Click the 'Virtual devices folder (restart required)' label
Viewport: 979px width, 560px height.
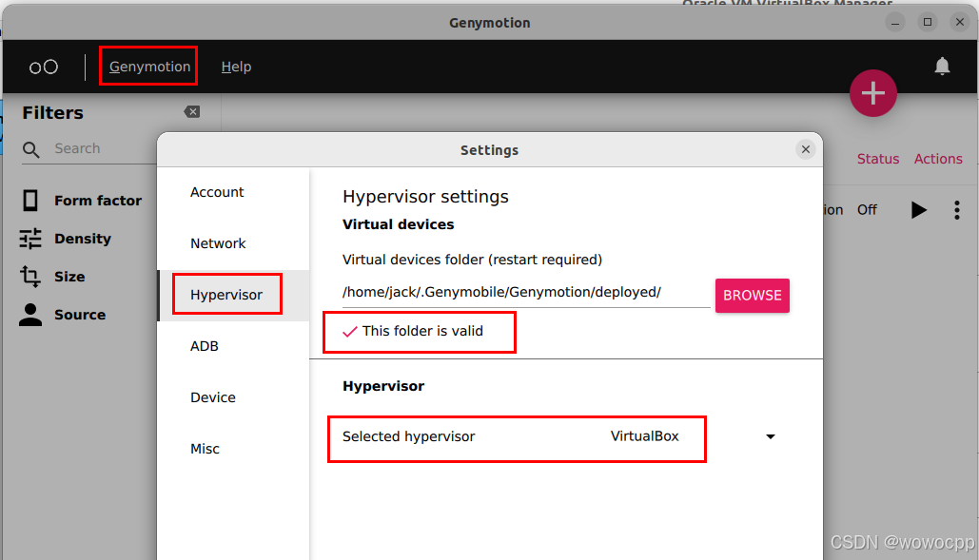coord(472,260)
